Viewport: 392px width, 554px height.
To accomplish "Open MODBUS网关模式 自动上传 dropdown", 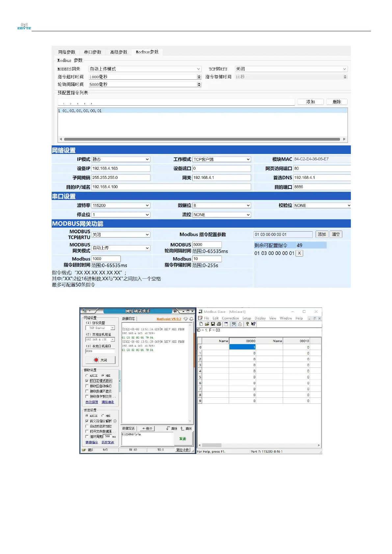I will pyautogui.click(x=121, y=248).
